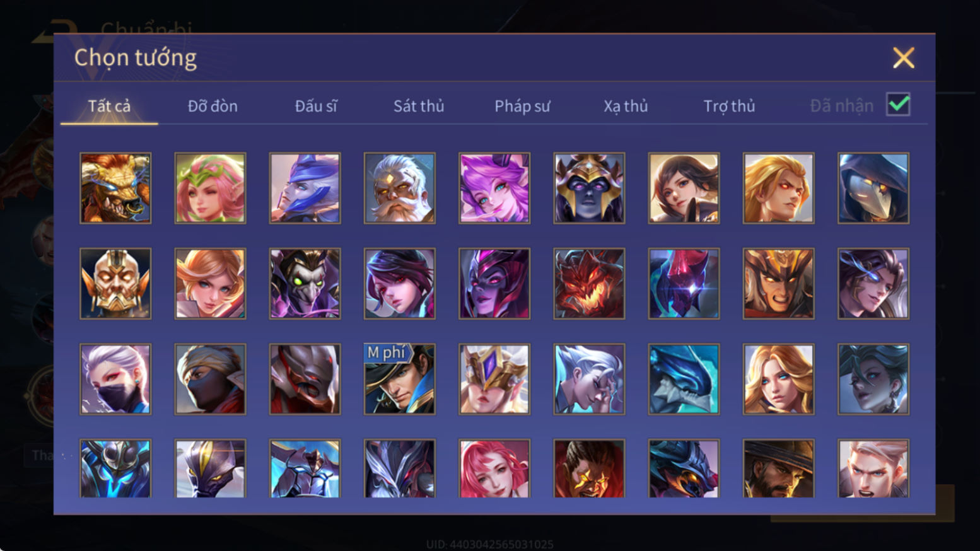Pick the white-bearded old man hero
980x551 pixels.
399,188
